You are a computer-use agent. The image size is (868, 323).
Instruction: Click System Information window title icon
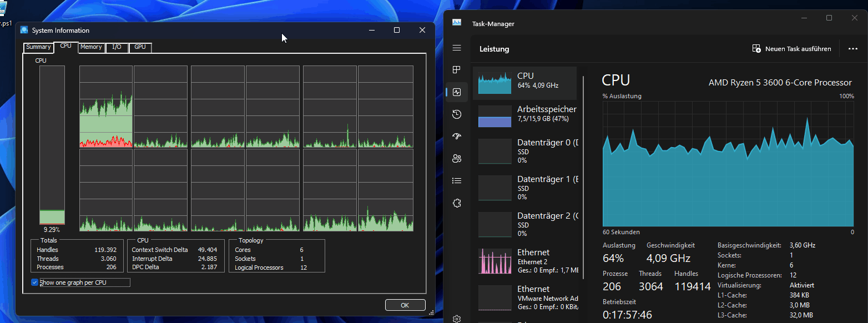[24, 31]
